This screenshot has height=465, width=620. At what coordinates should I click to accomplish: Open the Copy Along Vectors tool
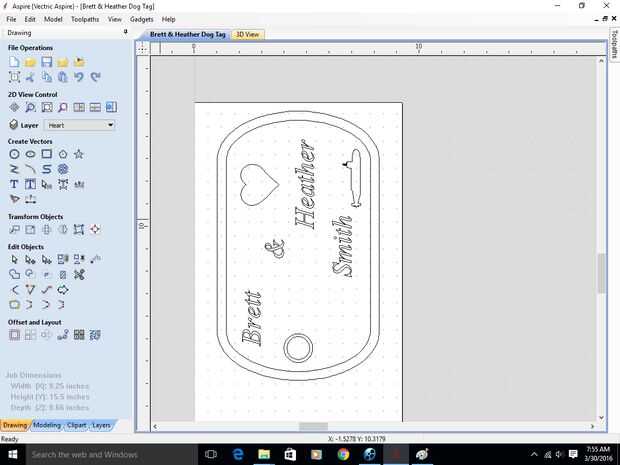tap(63, 335)
